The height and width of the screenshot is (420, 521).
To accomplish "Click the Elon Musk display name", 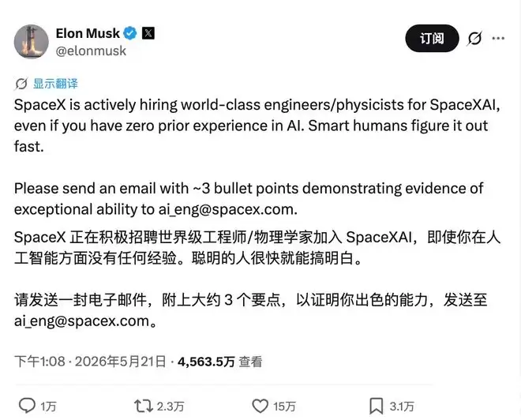I will point(88,33).
